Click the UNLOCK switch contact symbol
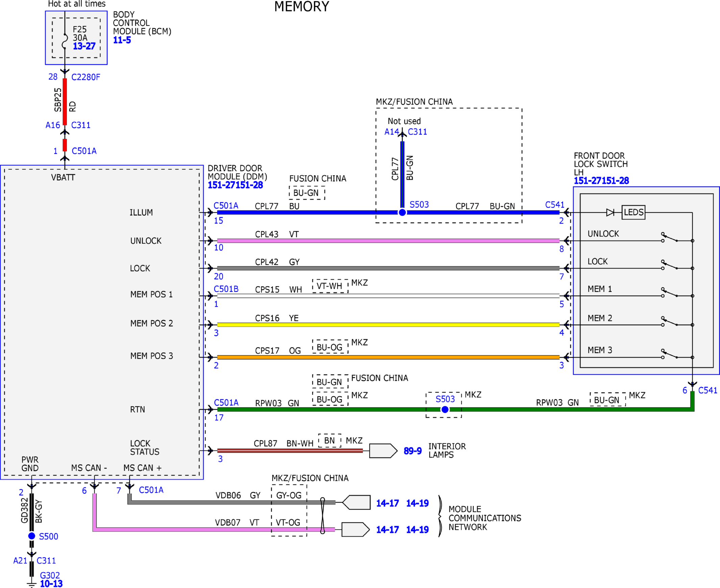Screen dimensions: 720x588 [670, 237]
